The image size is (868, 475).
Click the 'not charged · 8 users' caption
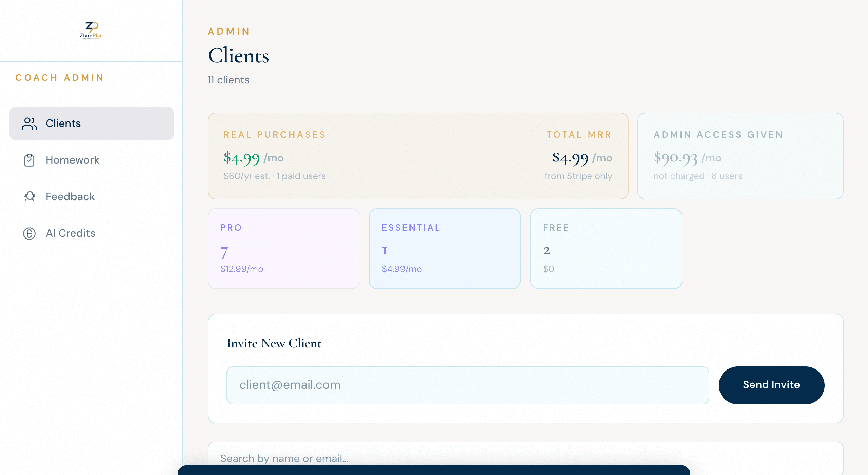pos(698,176)
